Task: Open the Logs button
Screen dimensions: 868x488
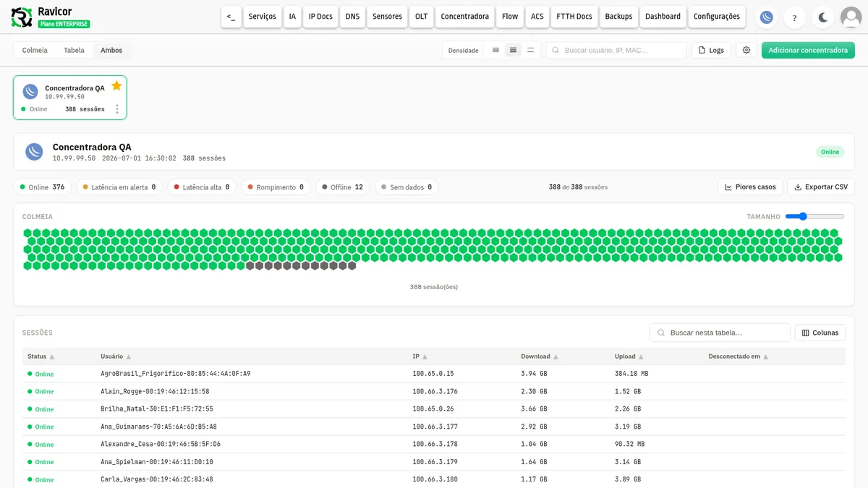Action: point(711,50)
